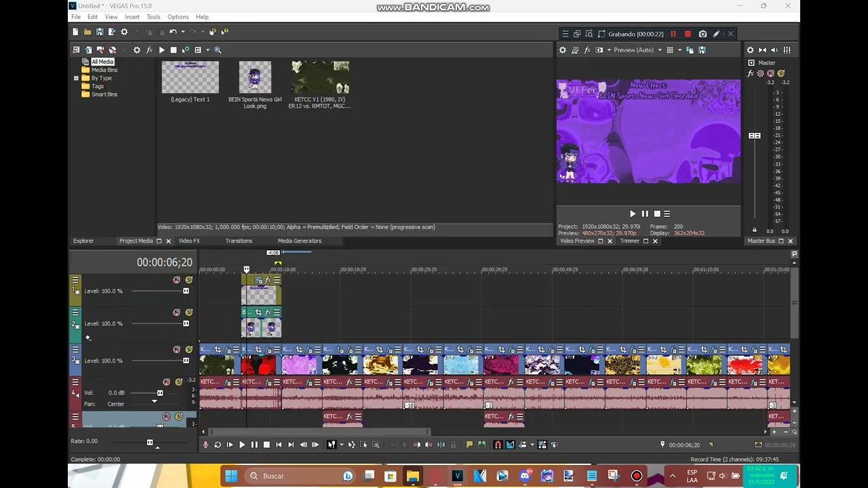Open a project with folder icon
868x488 pixels.
tap(87, 32)
